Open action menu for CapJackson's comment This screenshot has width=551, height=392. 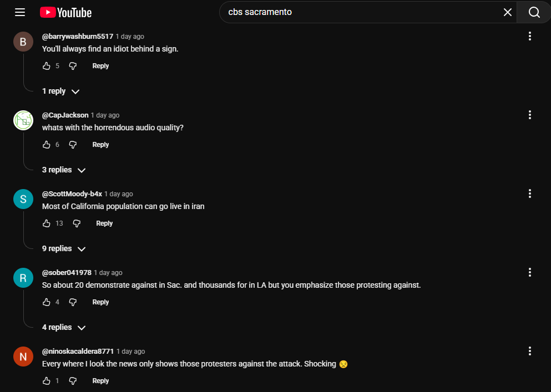tap(530, 115)
